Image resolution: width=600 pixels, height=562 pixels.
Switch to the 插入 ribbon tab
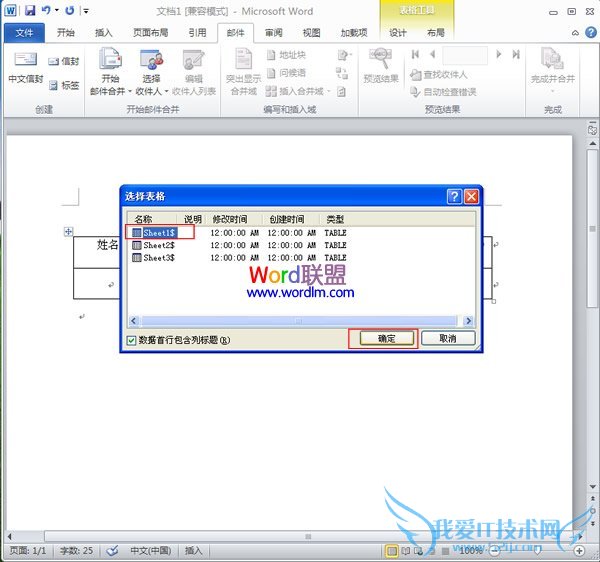103,33
